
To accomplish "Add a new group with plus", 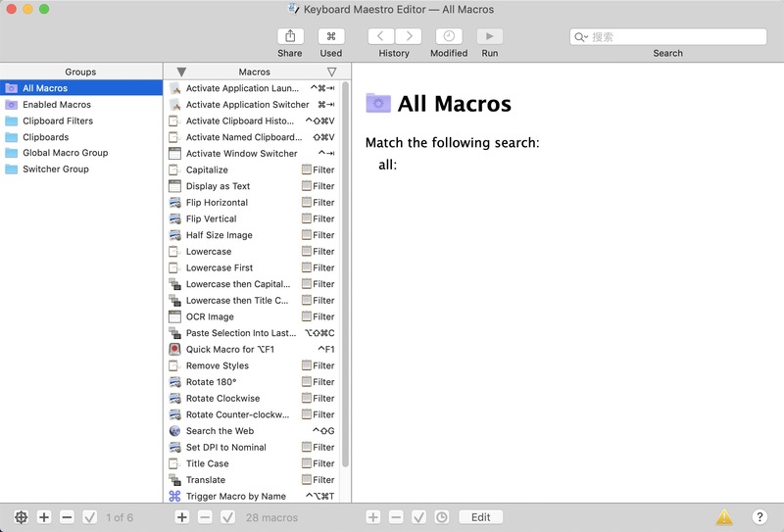I will (x=44, y=517).
